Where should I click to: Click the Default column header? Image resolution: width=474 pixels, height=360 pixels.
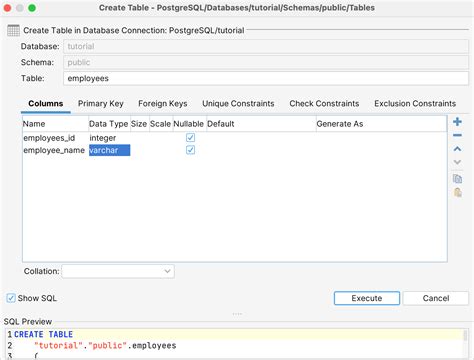point(261,124)
